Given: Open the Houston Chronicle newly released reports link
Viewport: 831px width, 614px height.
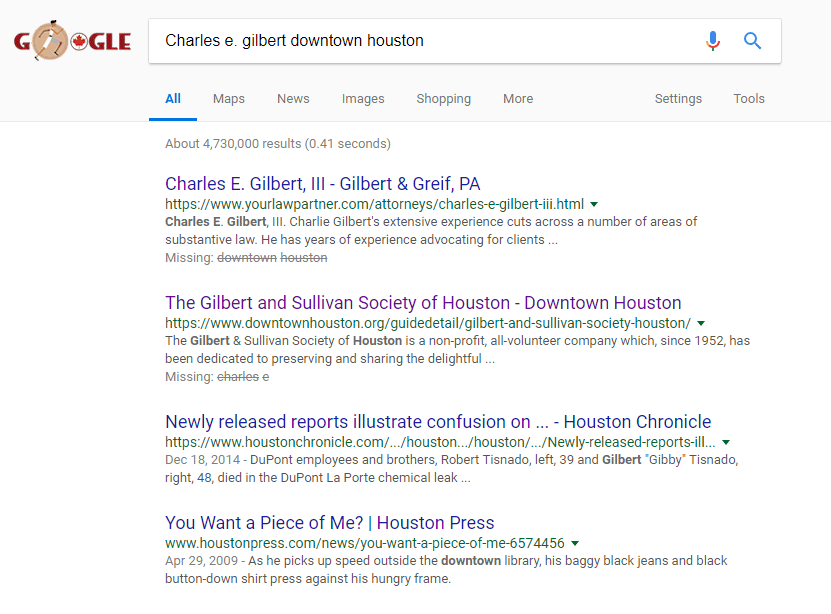Looking at the screenshot, I should (x=438, y=422).
